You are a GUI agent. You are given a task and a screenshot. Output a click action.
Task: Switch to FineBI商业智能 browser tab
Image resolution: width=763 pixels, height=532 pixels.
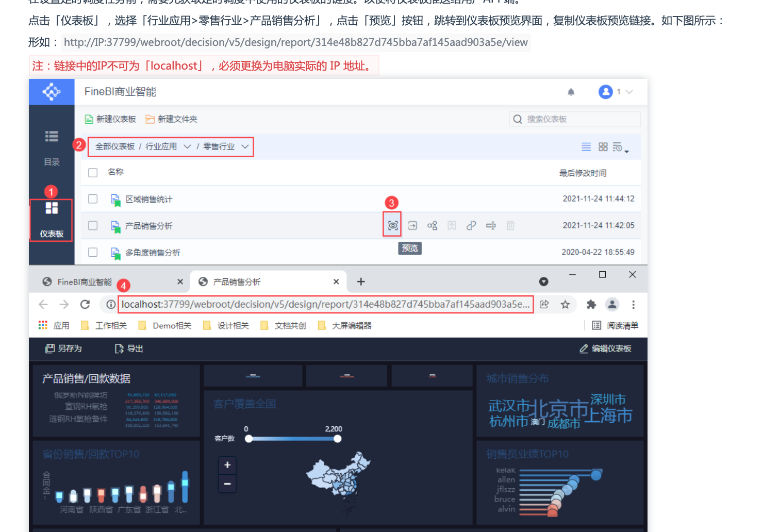(112, 281)
